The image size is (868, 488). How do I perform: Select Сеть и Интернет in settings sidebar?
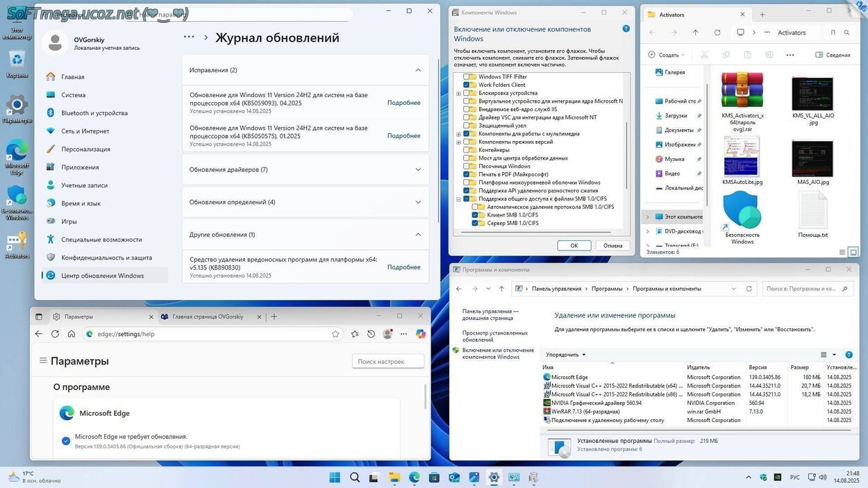pos(85,131)
